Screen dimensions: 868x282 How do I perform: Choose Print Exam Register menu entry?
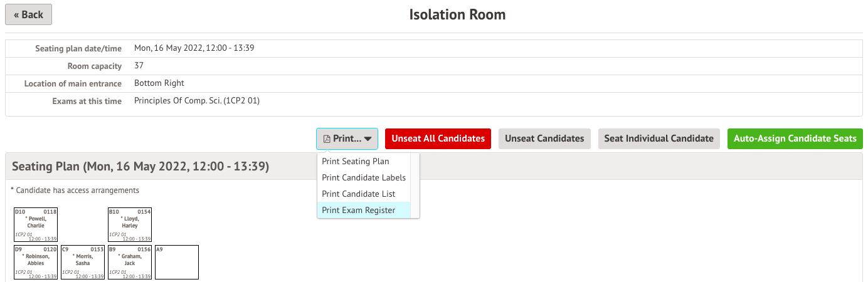358,210
